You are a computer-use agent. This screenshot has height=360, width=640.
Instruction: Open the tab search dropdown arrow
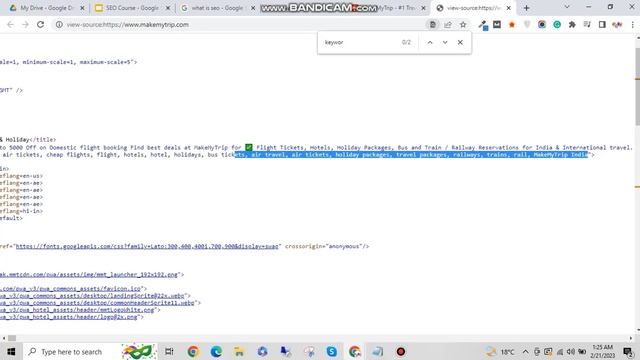coord(567,7)
